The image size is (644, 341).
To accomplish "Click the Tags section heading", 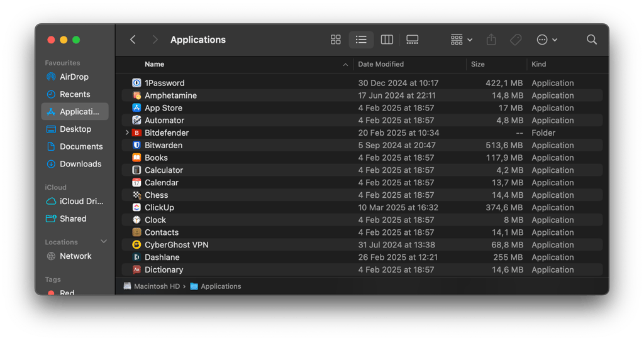I will (53, 279).
